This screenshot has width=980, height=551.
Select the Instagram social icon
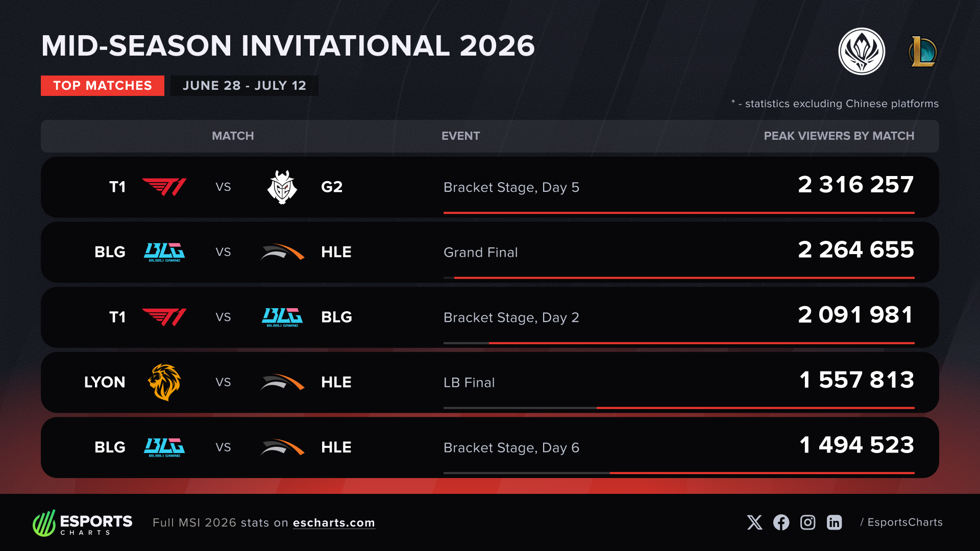(807, 522)
